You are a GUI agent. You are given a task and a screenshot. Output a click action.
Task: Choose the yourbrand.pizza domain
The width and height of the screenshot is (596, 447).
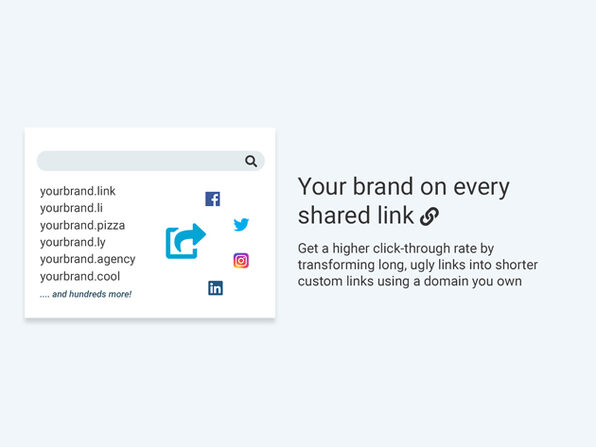pos(82,225)
